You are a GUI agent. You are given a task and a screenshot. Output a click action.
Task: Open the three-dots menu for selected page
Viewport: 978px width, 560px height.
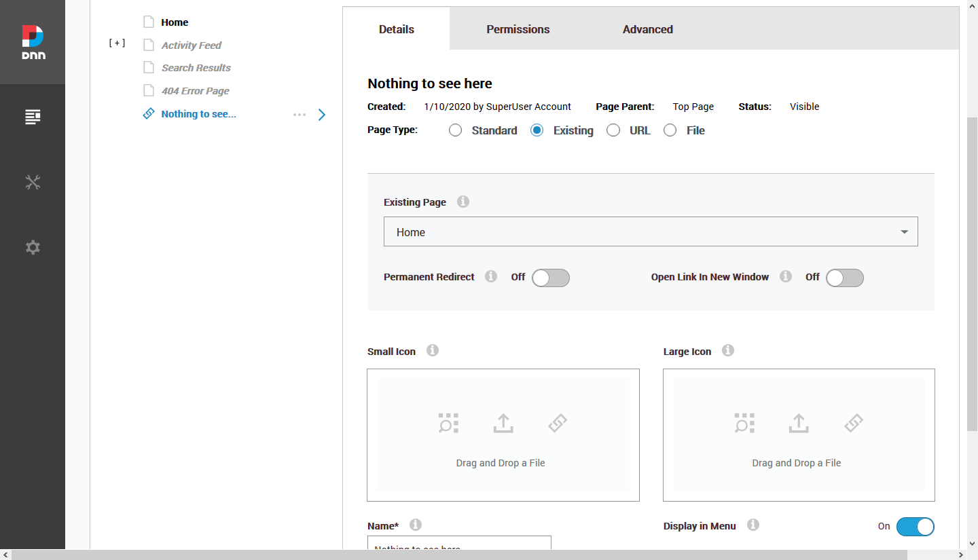coord(300,115)
